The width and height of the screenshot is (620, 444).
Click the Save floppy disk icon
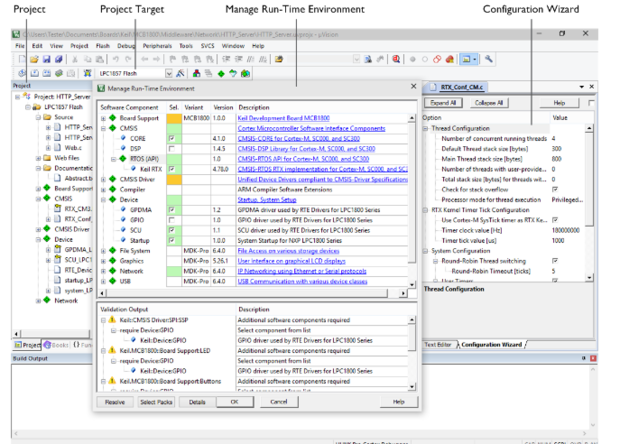(x=46, y=59)
